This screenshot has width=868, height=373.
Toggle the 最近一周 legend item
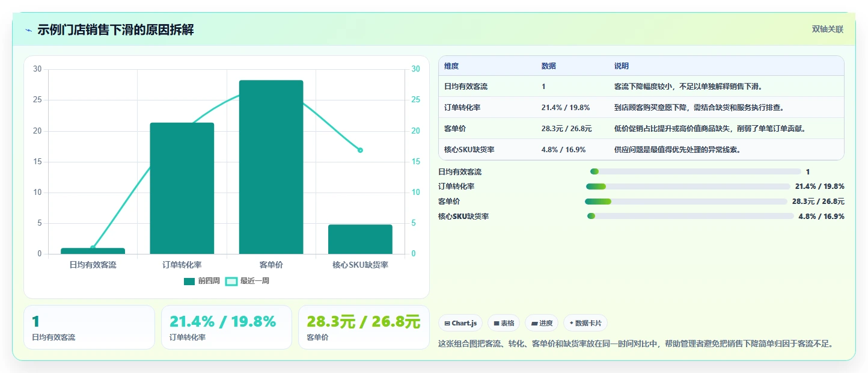[x=247, y=281]
